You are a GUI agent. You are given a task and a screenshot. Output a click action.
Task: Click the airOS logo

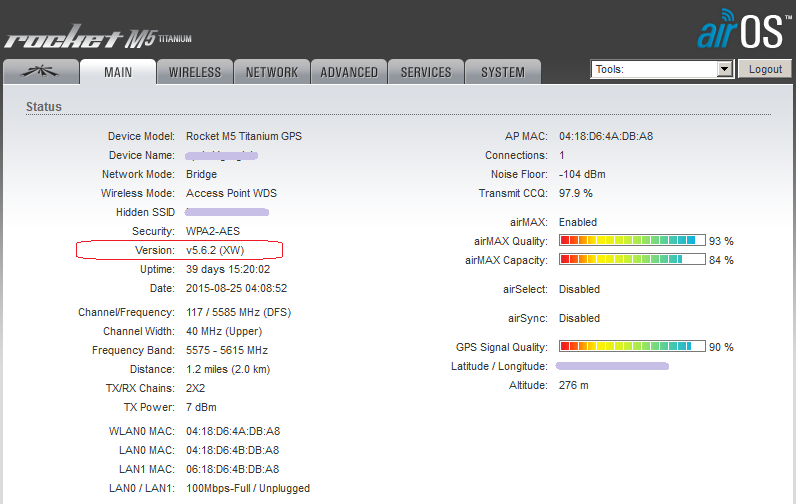tap(744, 29)
